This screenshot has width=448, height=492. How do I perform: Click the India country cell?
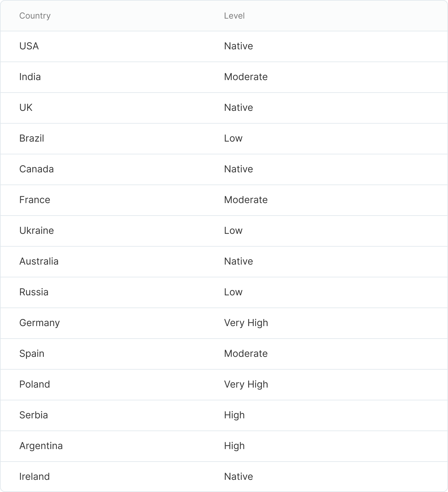[30, 77]
